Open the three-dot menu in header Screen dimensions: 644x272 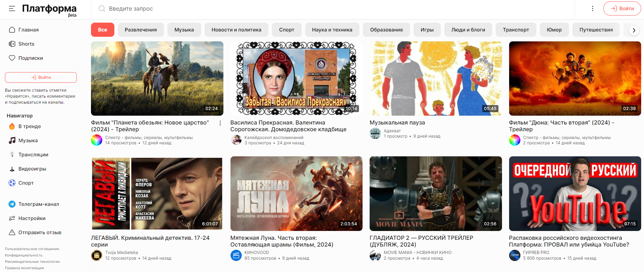[593, 8]
